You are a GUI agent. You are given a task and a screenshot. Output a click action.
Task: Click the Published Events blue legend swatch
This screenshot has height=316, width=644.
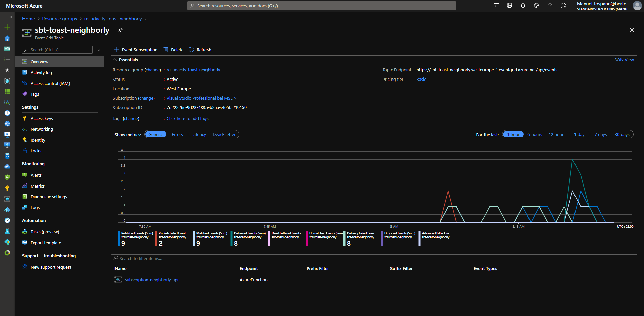119,239
